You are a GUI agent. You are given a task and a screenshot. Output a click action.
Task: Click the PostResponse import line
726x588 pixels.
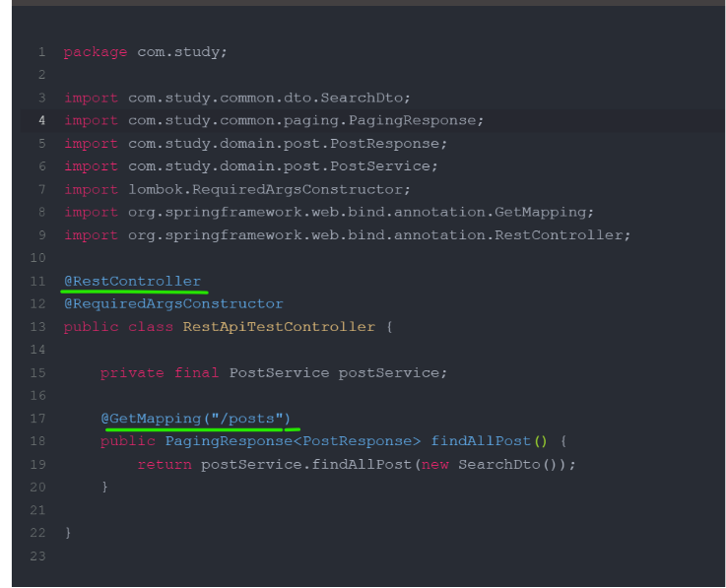pyautogui.click(x=255, y=144)
